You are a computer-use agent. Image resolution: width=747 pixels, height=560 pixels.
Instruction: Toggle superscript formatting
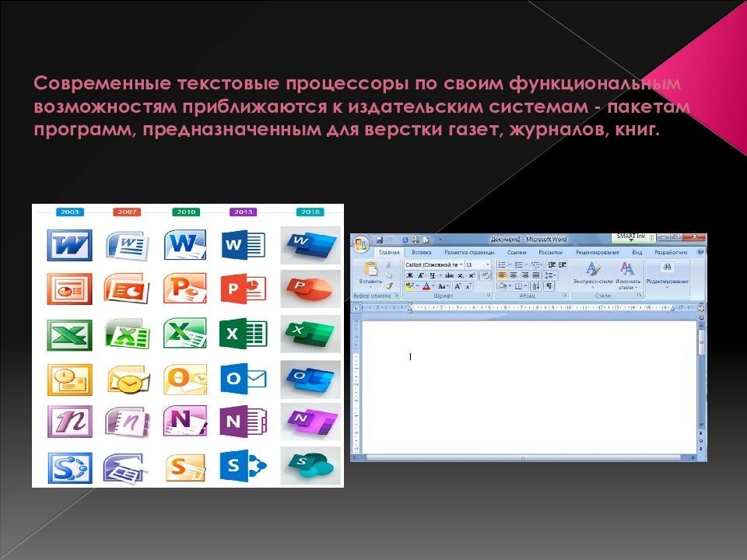click(472, 275)
